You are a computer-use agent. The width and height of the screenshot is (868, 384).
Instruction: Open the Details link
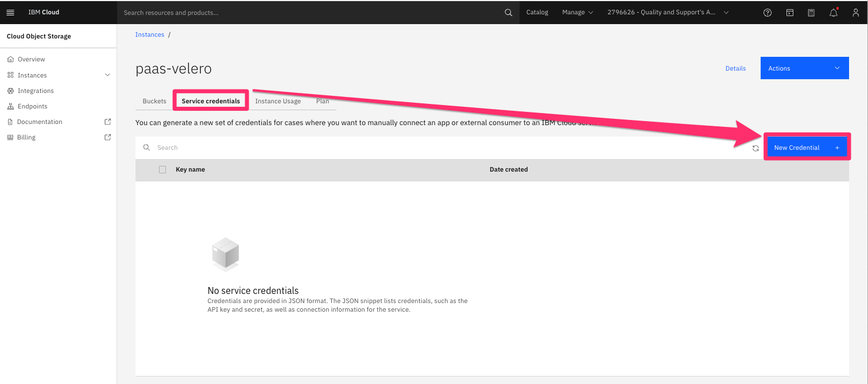(735, 68)
